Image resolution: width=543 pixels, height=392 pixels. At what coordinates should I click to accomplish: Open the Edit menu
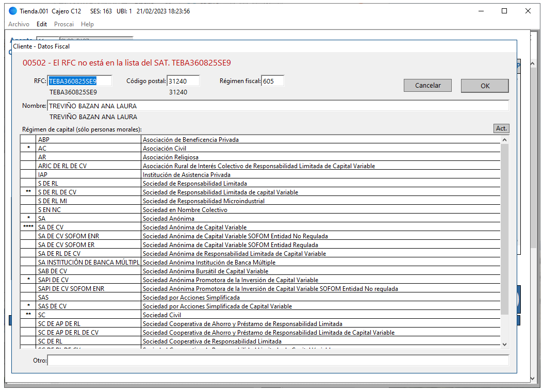click(x=42, y=24)
